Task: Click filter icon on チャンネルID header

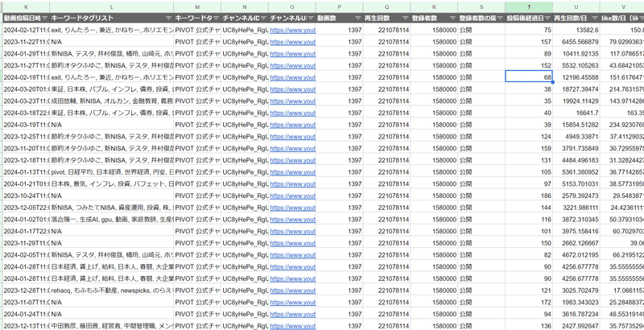Action: (x=262, y=17)
